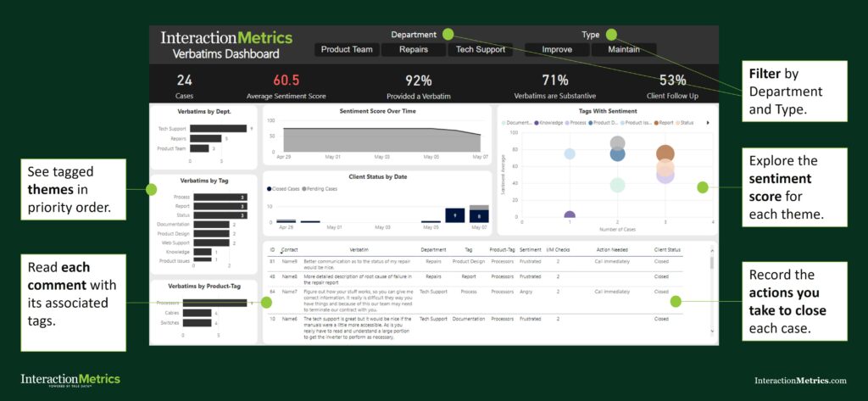Toggle Report legend item in Tags With Sentiment
Image resolution: width=868 pixels, height=401 pixels.
[665, 123]
